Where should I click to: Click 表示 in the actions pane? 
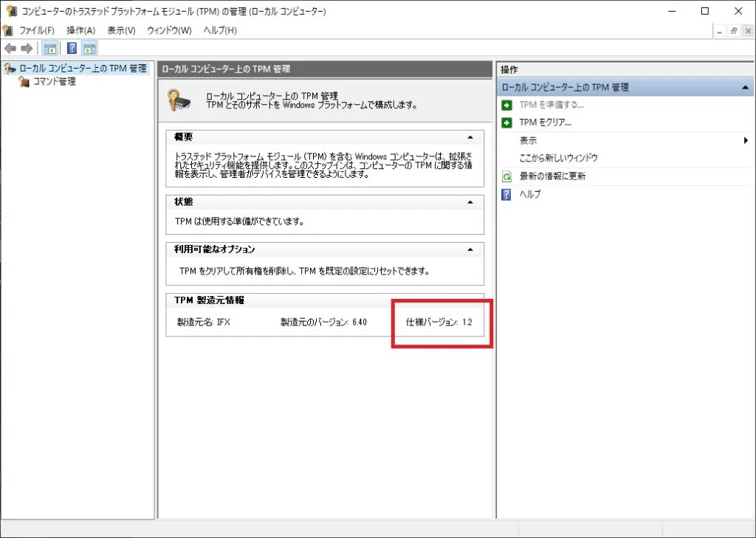point(528,141)
